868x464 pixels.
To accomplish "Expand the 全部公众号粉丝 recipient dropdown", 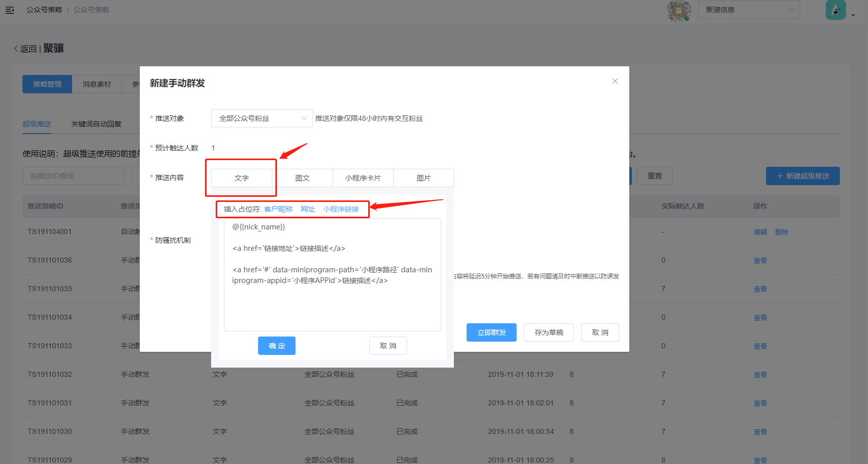I will [262, 118].
